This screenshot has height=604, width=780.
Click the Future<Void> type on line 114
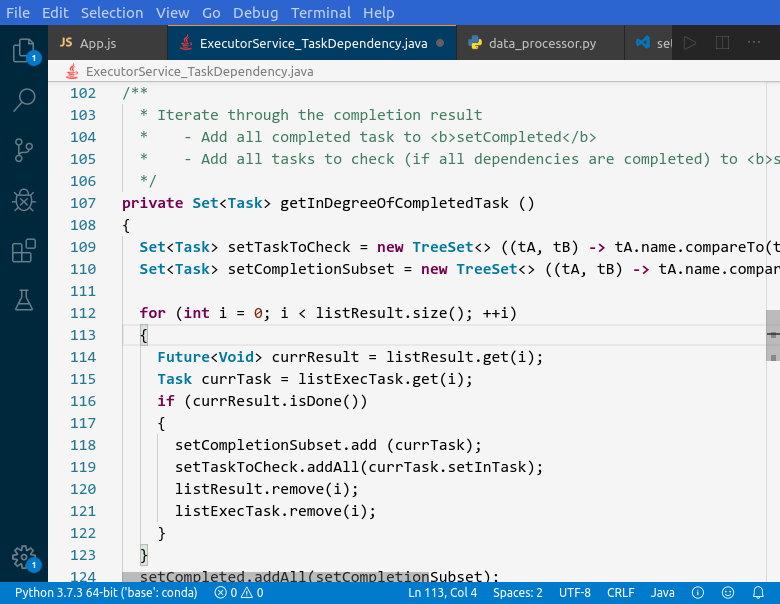click(x=209, y=357)
